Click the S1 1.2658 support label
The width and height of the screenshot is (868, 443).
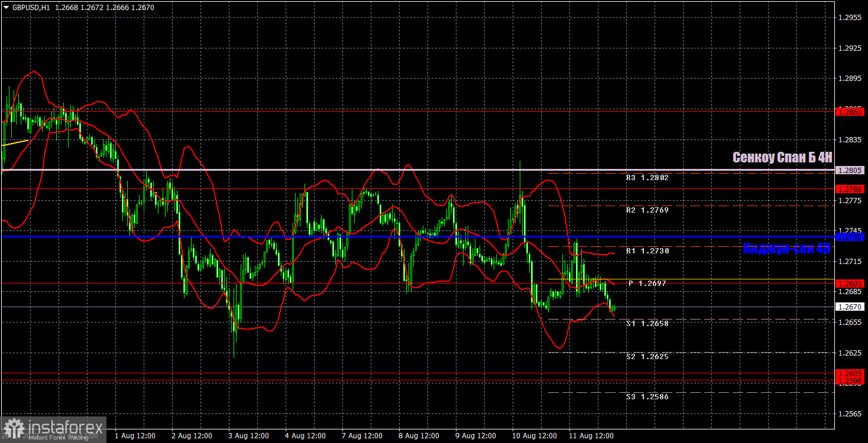coord(648,324)
